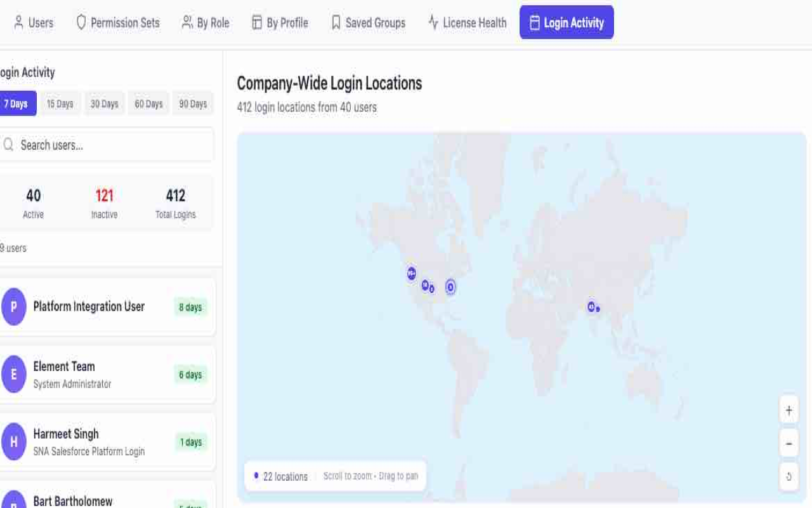Click the Saved Groups bookmark icon
812x508 pixels.
(x=336, y=22)
